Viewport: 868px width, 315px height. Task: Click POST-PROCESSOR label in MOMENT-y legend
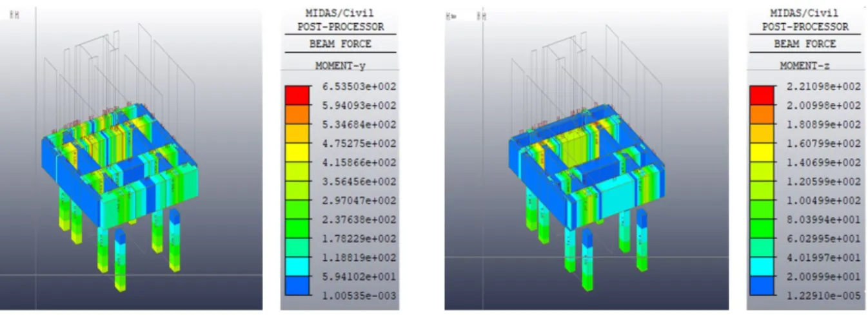tap(340, 26)
